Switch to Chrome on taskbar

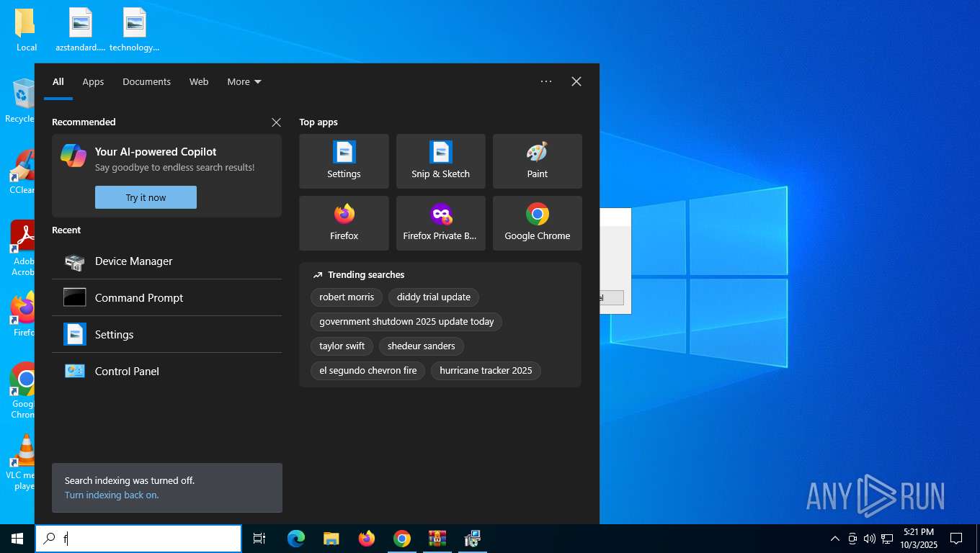(402, 539)
